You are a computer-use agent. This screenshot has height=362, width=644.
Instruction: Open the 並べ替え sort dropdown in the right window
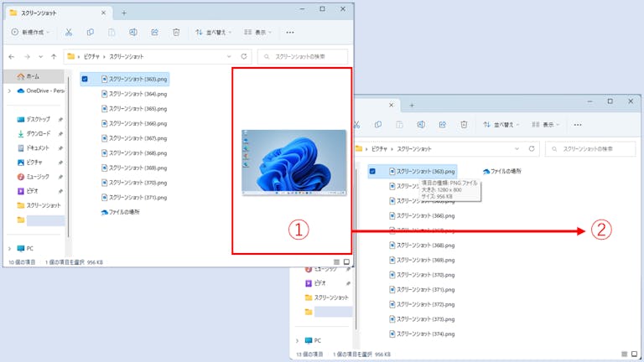point(501,124)
